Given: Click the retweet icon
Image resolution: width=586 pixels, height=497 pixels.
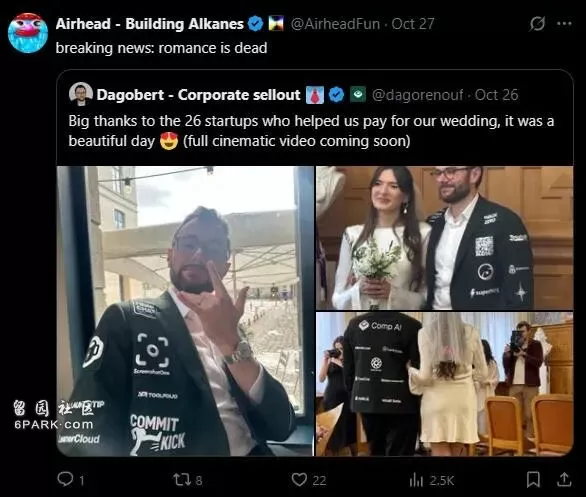Looking at the screenshot, I should pyautogui.click(x=182, y=479).
